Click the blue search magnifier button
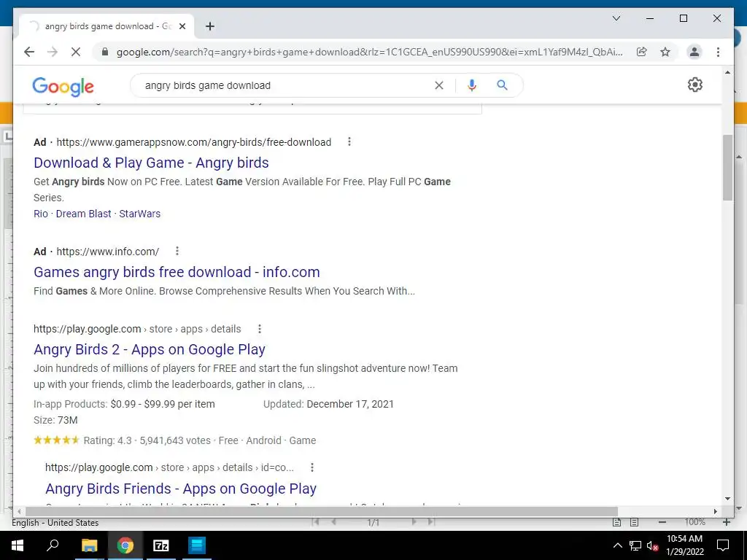 [x=502, y=85]
